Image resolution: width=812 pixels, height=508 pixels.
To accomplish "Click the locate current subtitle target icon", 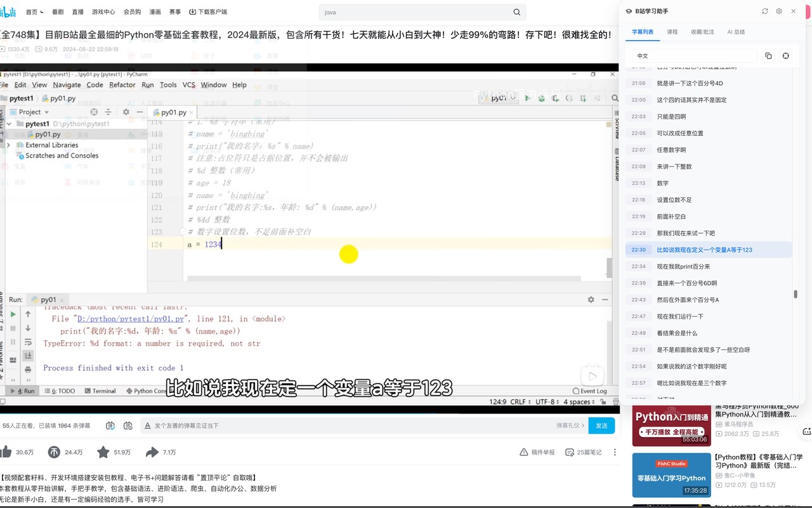I will pos(786,56).
